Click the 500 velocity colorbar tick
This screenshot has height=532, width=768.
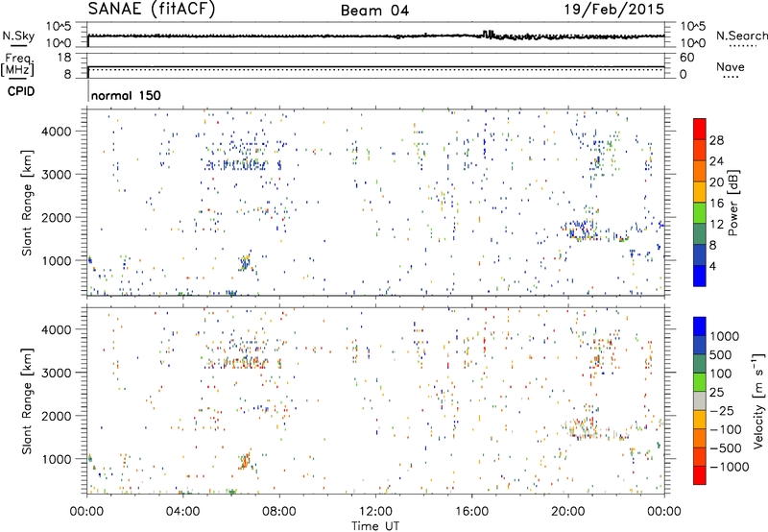point(721,354)
